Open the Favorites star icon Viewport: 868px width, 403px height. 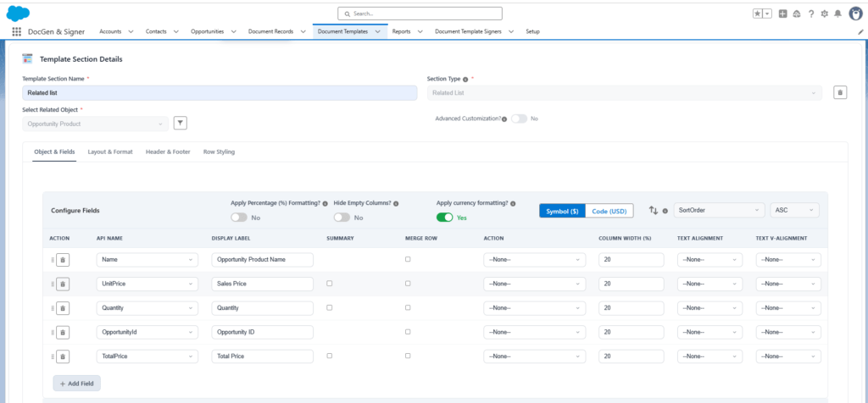pyautogui.click(x=757, y=14)
